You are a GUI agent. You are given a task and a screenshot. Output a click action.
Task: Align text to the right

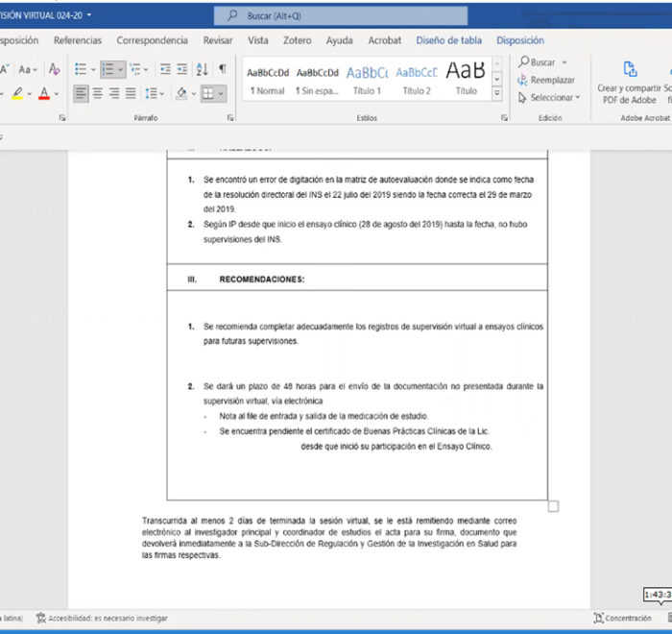(114, 93)
